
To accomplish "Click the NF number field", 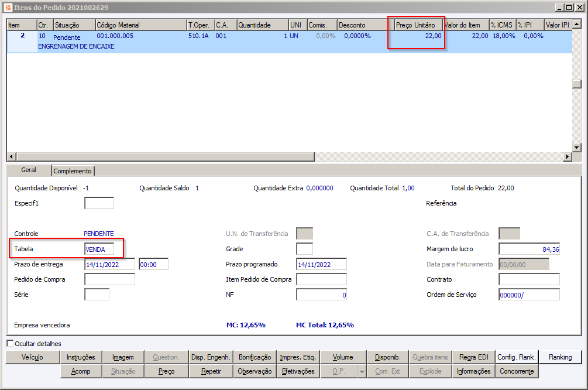I will point(321,295).
